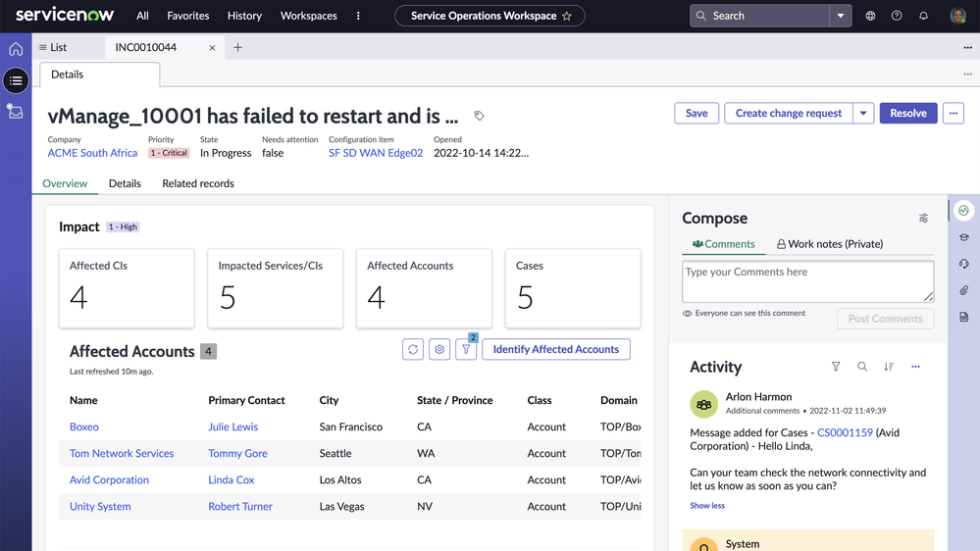
Task: Click the tag icon beside incident title
Action: pyautogui.click(x=479, y=116)
